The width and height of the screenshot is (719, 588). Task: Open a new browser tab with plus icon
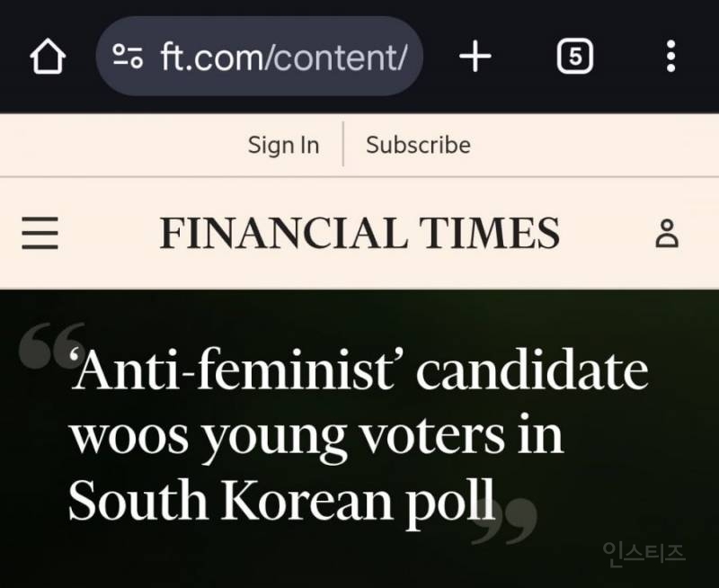tap(475, 56)
